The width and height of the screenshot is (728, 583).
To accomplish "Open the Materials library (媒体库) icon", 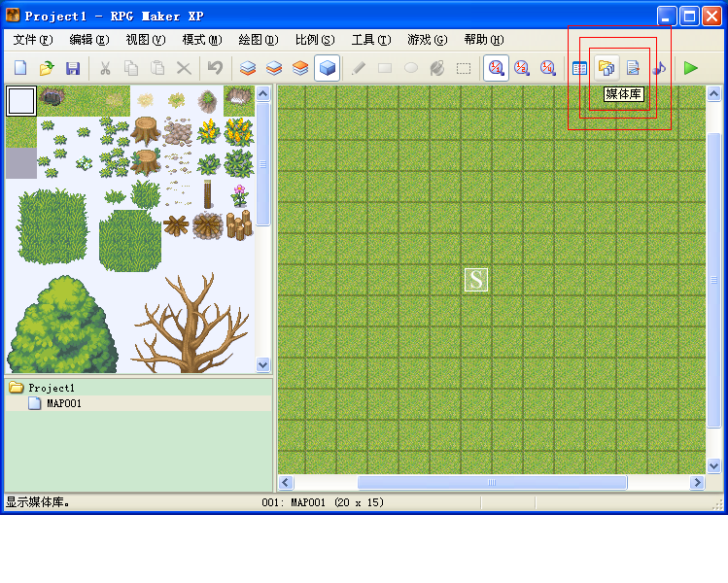I will [x=607, y=68].
